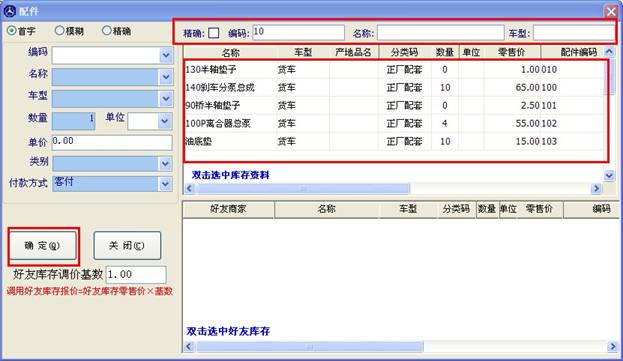Tick the 精确 checkbox in search bar

(214, 33)
